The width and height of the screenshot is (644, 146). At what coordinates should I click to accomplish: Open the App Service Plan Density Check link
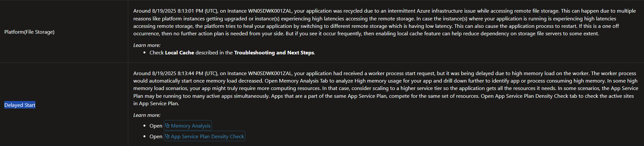tap(207, 136)
